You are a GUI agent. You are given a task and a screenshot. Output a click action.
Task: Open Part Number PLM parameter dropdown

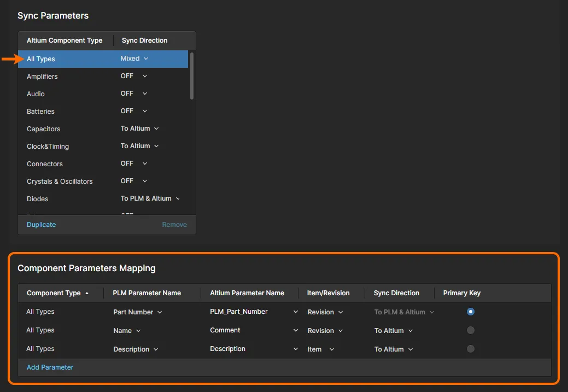tap(137, 312)
